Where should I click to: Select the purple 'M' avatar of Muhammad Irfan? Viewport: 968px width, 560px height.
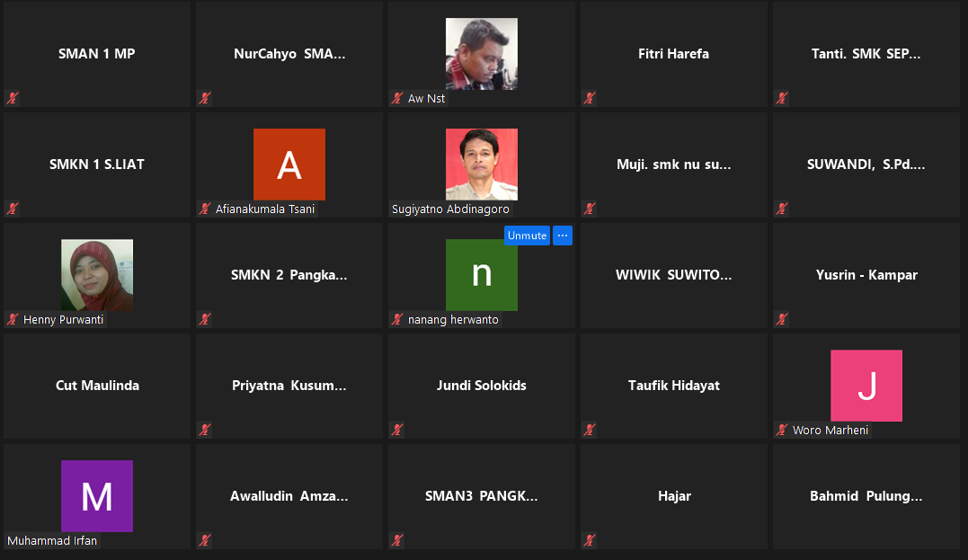pos(96,496)
